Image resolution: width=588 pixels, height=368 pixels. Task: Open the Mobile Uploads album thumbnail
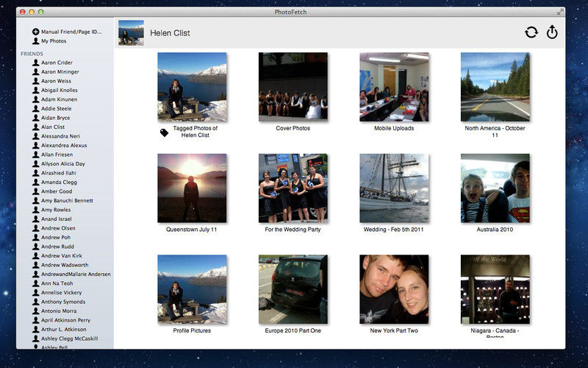coord(394,87)
